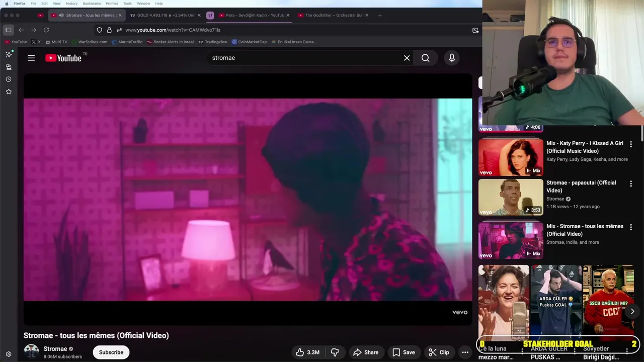Toggle the Firefox sidebar button
The height and width of the screenshot is (362, 644).
tap(9, 30)
